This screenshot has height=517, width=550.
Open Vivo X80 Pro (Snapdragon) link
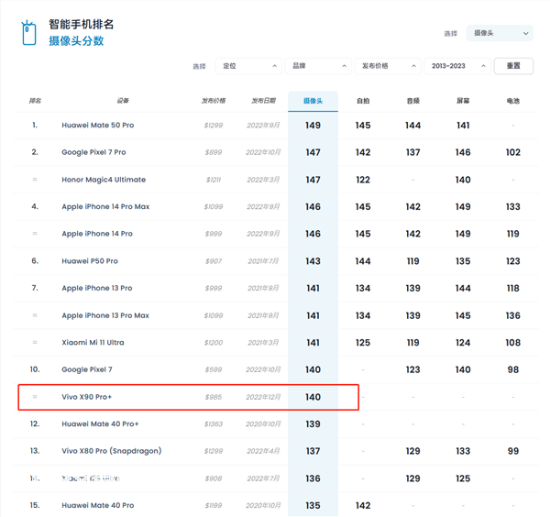point(112,451)
